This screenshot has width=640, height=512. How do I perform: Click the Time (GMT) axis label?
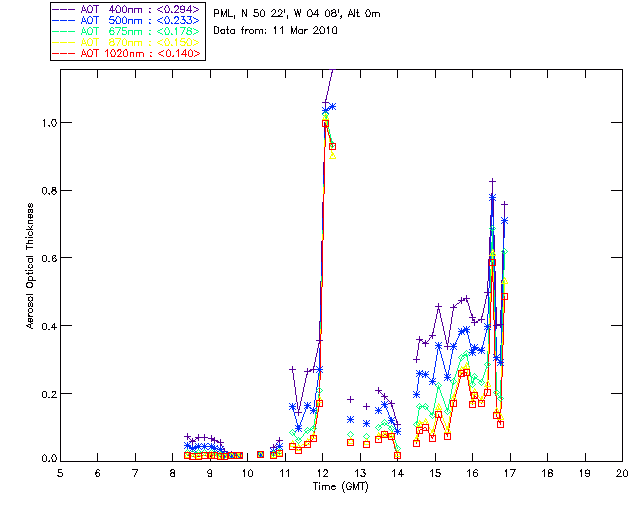point(340,487)
